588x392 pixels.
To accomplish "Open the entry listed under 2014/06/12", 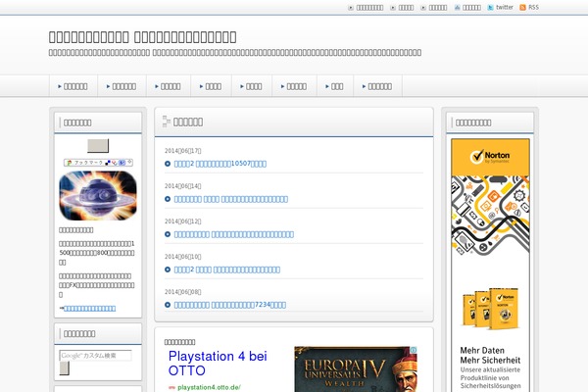I will (234, 234).
